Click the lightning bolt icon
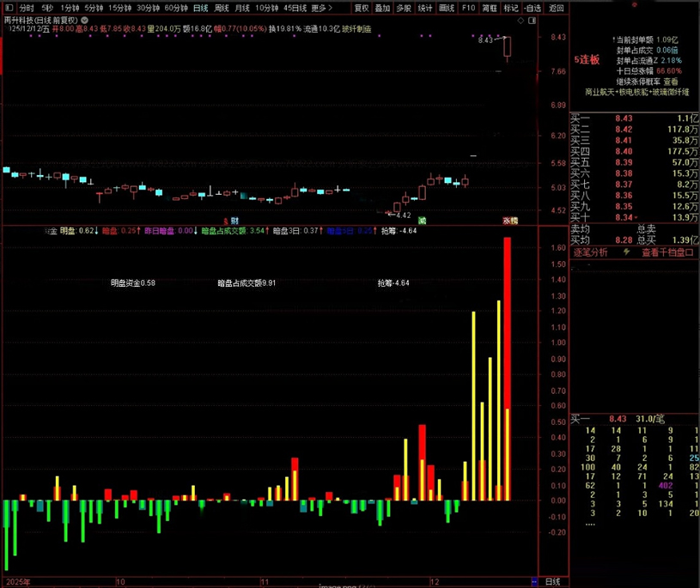This screenshot has width=700, height=588. click(626, 252)
